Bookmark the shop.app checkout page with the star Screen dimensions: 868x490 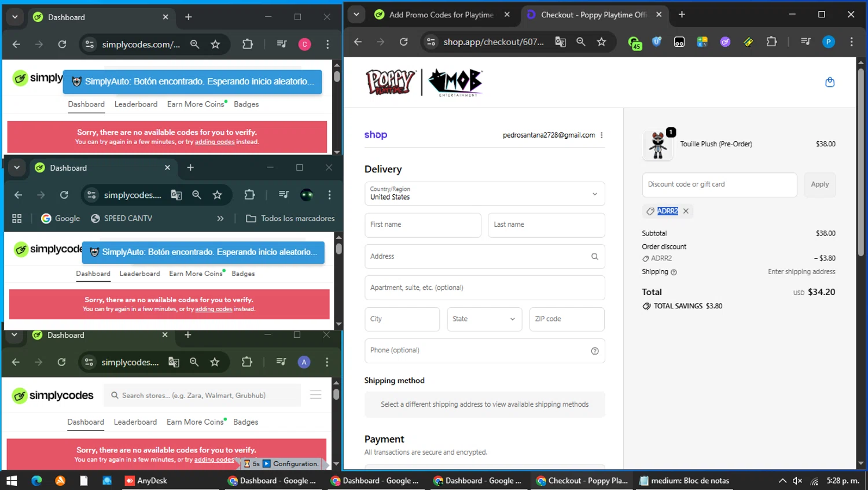[602, 42]
